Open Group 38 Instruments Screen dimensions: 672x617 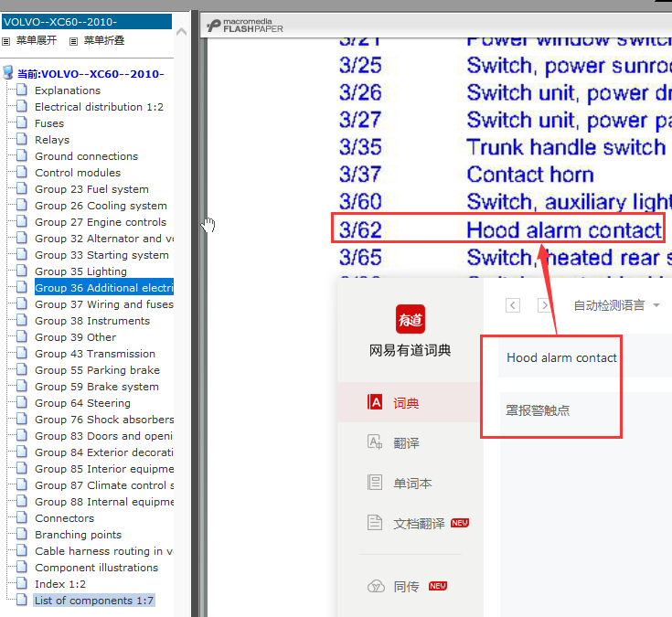(x=92, y=321)
